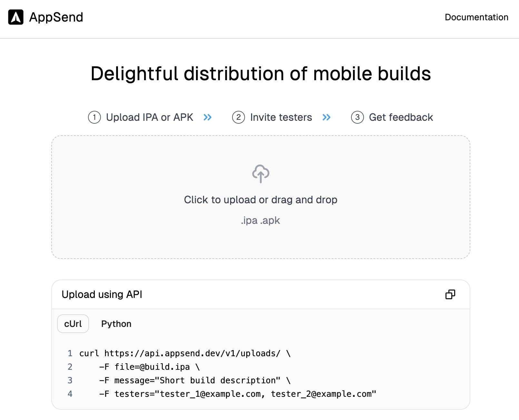Screen dimensions: 519x420
Task: Click the step 3 circle icon
Action: tap(357, 117)
